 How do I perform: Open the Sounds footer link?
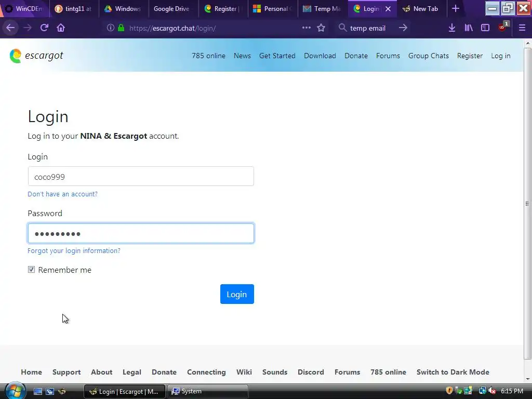pyautogui.click(x=274, y=372)
